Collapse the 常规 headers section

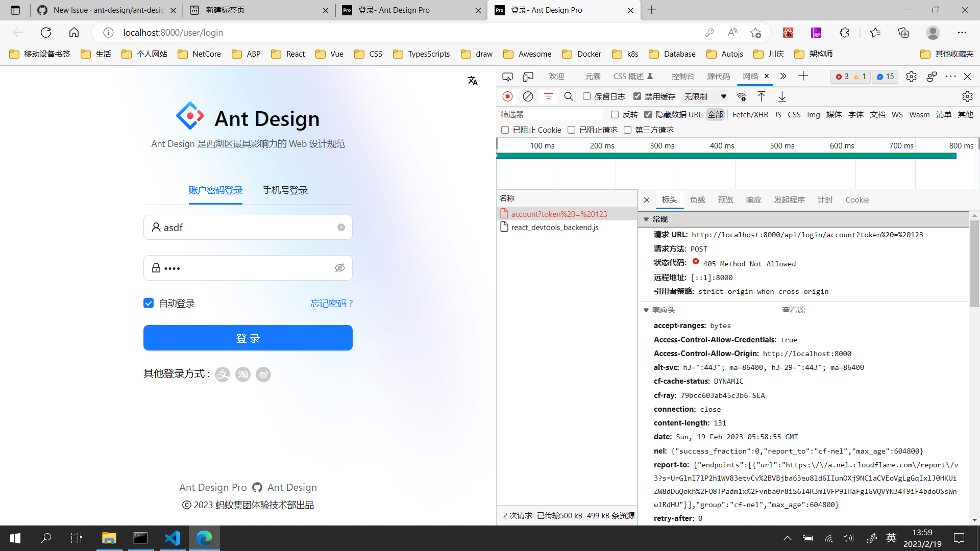point(647,219)
